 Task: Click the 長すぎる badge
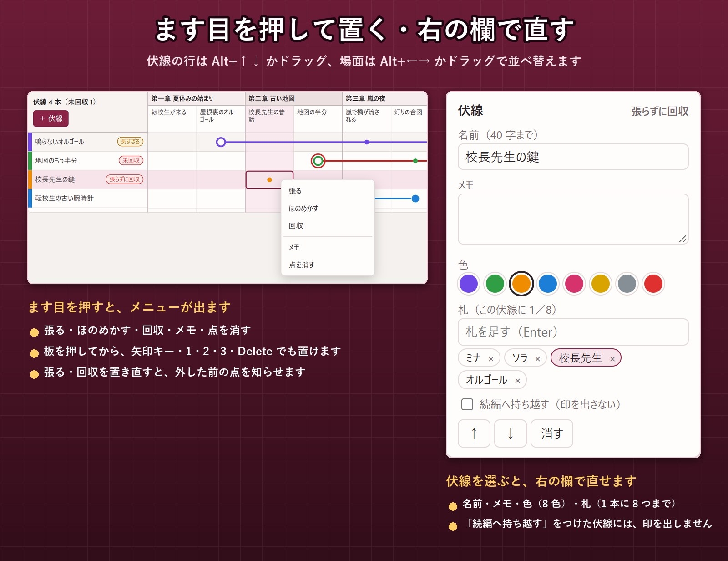(130, 142)
